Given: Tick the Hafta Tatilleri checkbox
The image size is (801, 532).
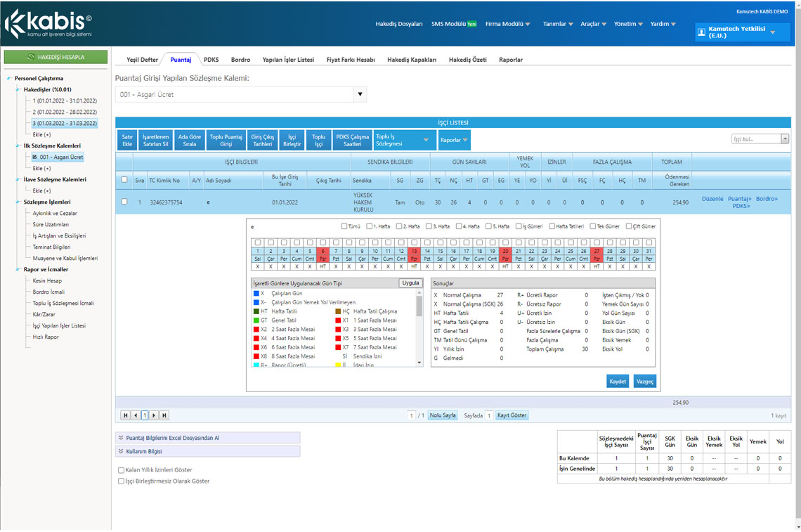Looking at the screenshot, I should point(552,226).
